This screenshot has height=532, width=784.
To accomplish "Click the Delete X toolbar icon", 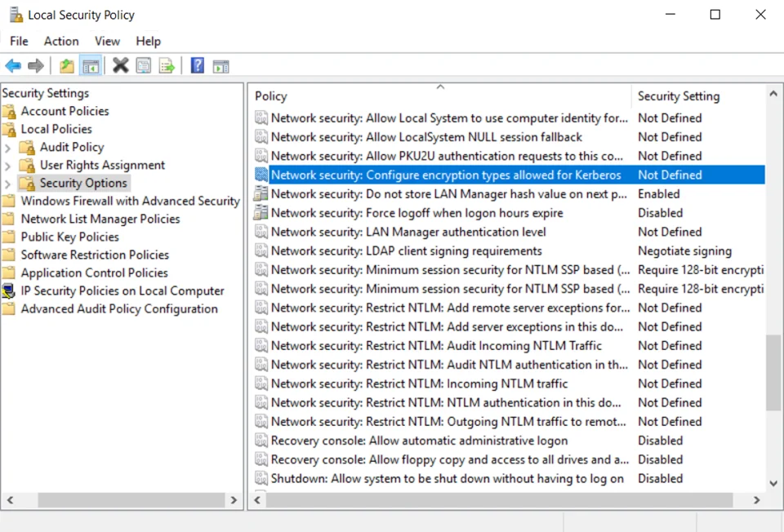I will [x=120, y=65].
